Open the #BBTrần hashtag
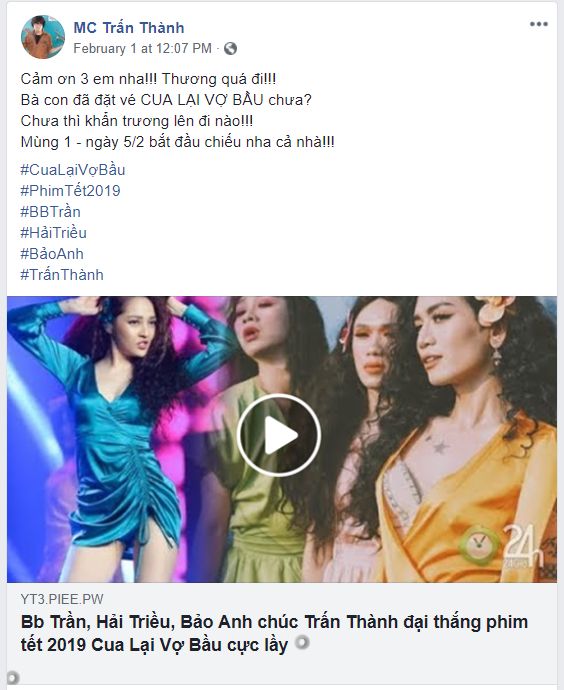This screenshot has width=564, height=690. [x=51, y=212]
